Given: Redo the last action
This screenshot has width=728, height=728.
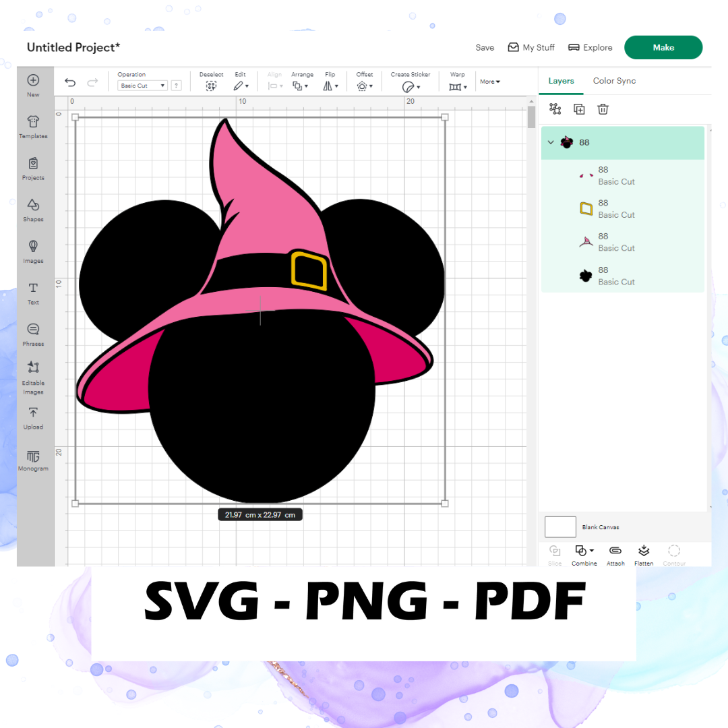Looking at the screenshot, I should point(92,83).
